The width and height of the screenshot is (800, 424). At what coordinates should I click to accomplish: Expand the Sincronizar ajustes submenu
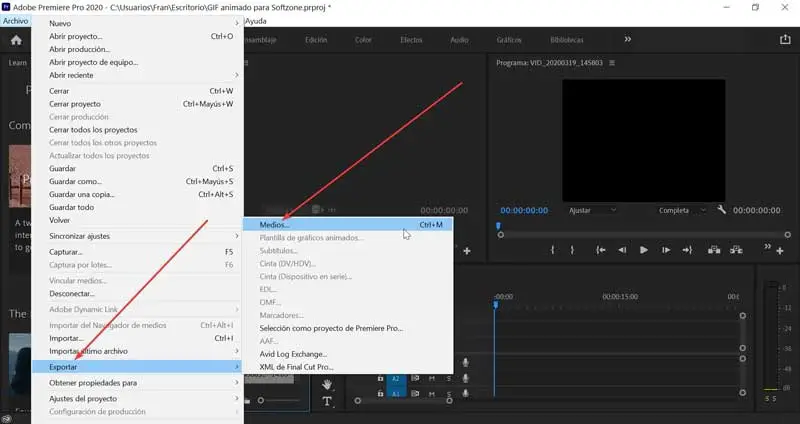[138, 236]
